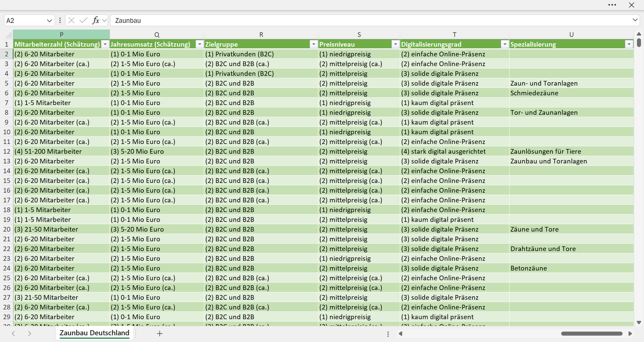Select cell "Drahtzäune und Tore"
Viewport: 644px width, 342px height.
pos(571,249)
